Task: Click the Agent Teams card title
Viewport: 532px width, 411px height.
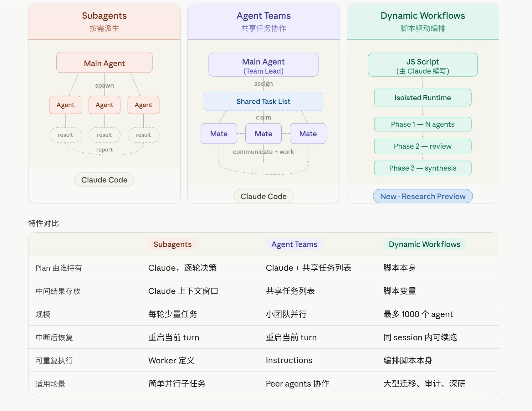Action: (x=263, y=16)
